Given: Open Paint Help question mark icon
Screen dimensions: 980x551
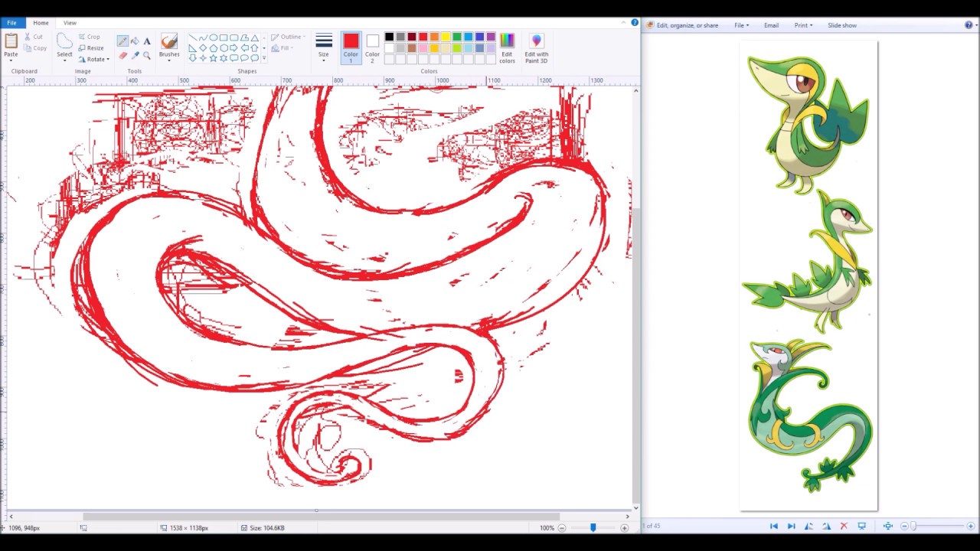Looking at the screenshot, I should pos(635,23).
